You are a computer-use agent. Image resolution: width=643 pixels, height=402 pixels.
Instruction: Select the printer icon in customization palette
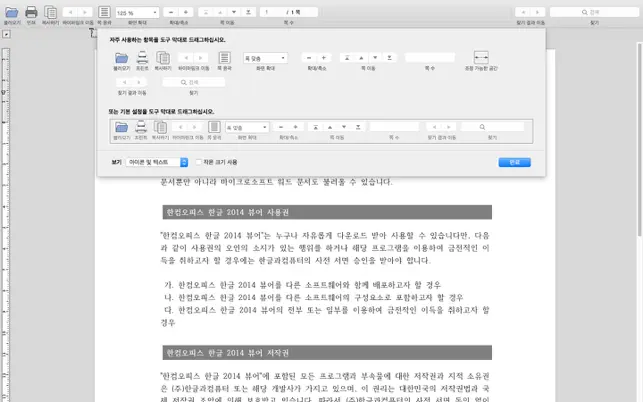(142, 59)
